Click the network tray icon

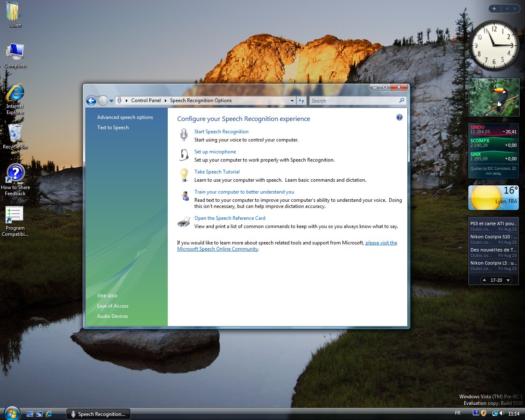(x=495, y=413)
